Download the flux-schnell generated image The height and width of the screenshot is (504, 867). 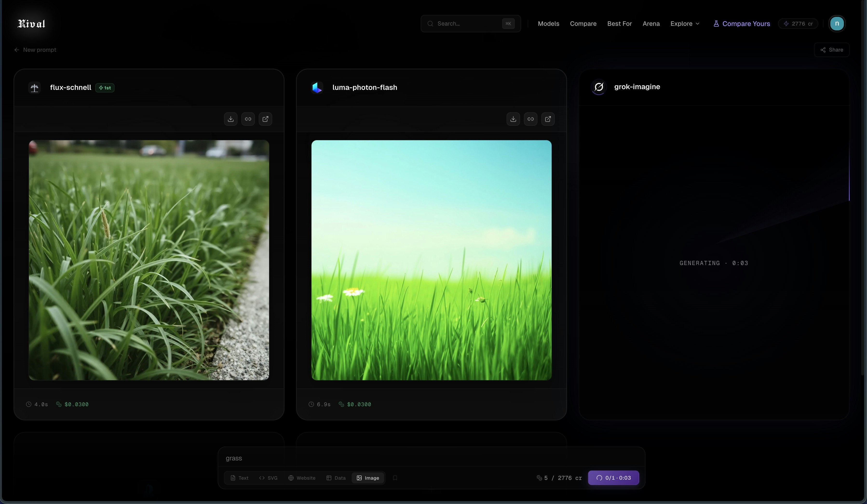click(230, 119)
